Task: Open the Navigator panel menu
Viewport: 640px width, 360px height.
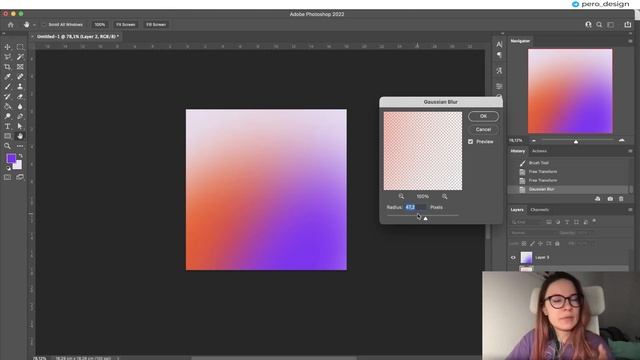Action: coord(630,41)
